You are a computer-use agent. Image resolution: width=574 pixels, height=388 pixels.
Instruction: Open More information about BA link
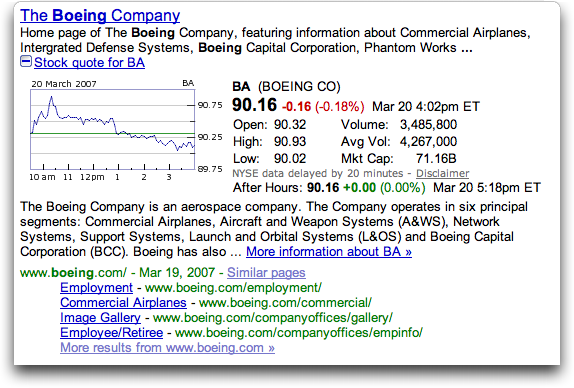point(329,251)
